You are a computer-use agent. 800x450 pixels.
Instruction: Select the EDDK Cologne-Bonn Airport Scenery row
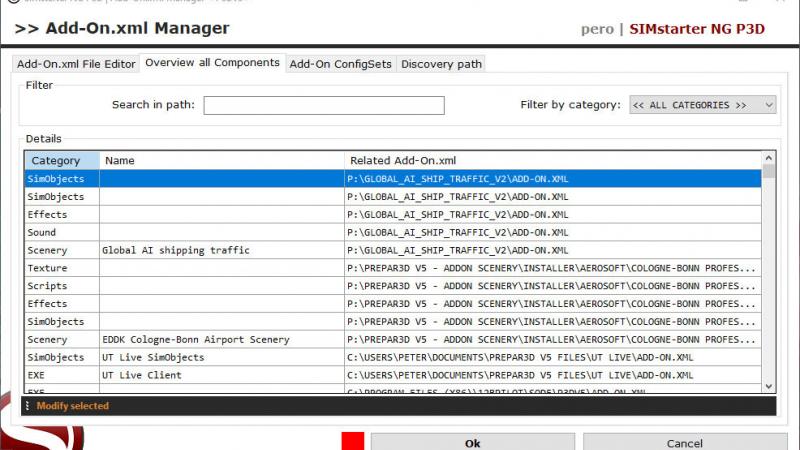click(393, 339)
